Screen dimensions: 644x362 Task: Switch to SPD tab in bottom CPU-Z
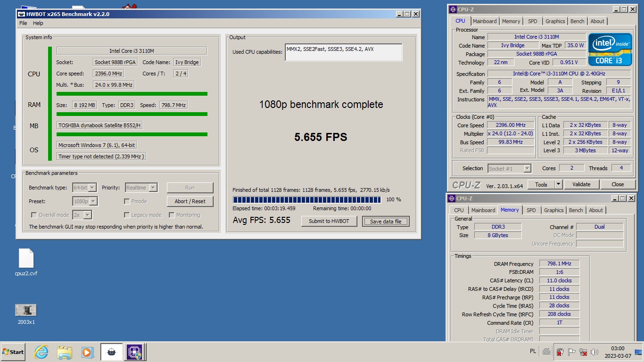[x=531, y=210]
